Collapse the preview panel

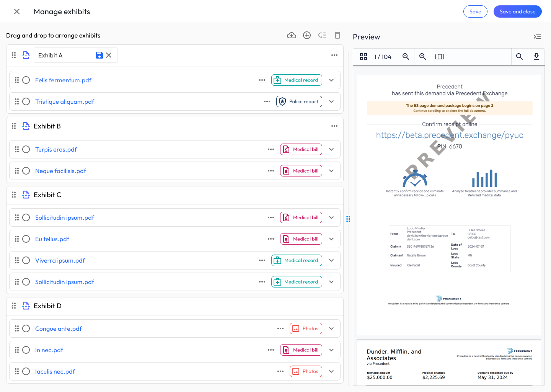coord(537,37)
